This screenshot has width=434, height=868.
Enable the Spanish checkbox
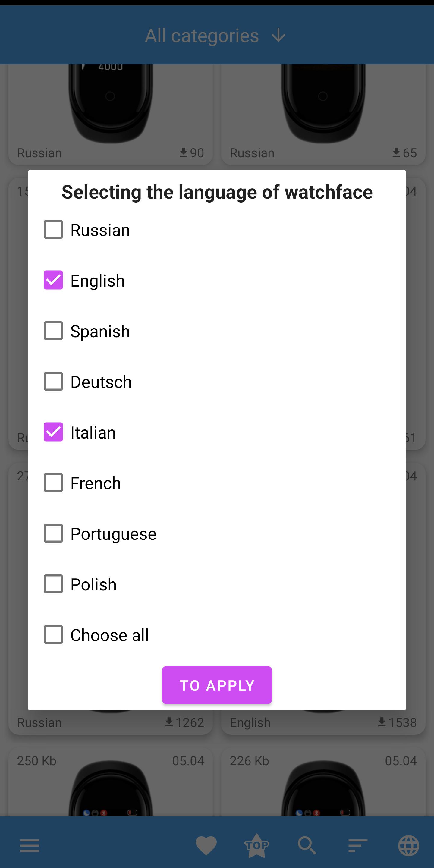pyautogui.click(x=53, y=331)
